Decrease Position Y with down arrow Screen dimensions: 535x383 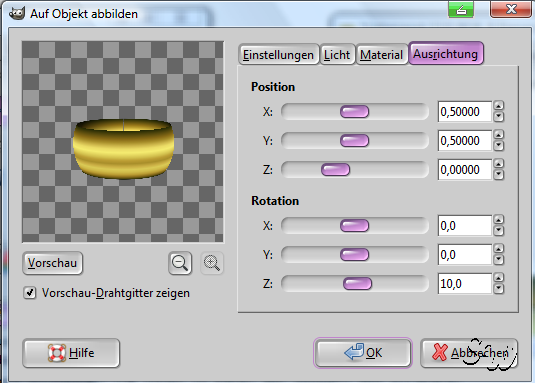pyautogui.click(x=498, y=146)
